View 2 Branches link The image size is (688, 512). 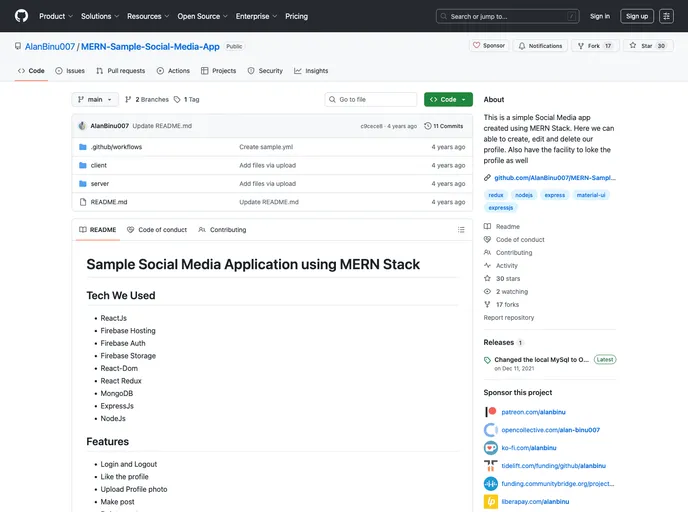pyautogui.click(x=147, y=100)
